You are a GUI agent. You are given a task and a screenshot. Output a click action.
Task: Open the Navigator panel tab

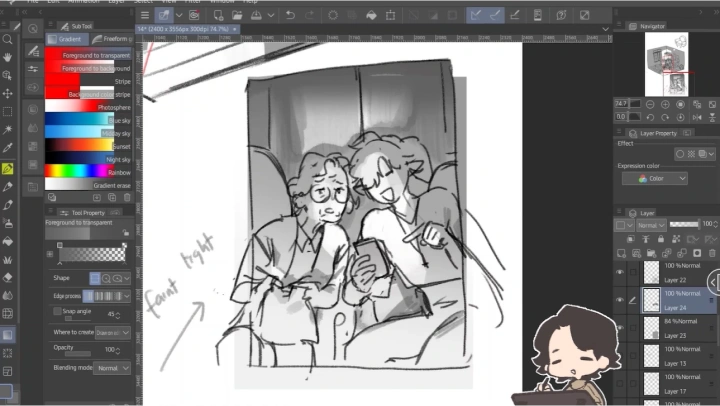(647, 26)
